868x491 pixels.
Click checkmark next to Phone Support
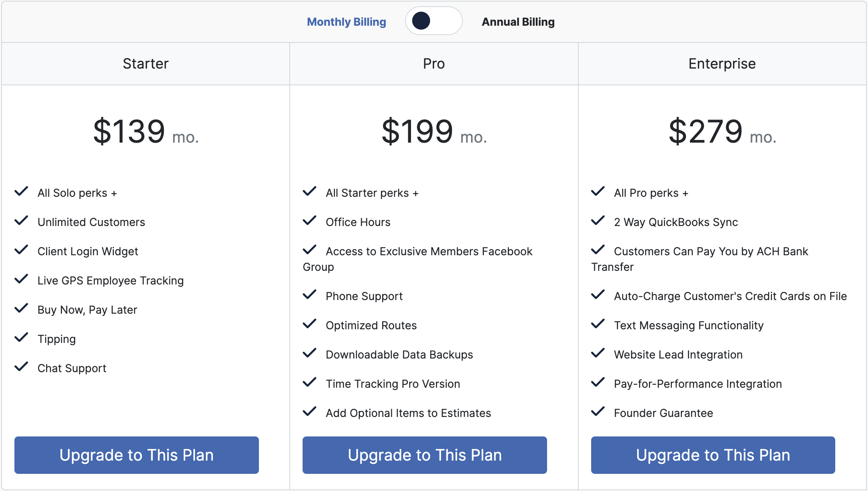310,295
